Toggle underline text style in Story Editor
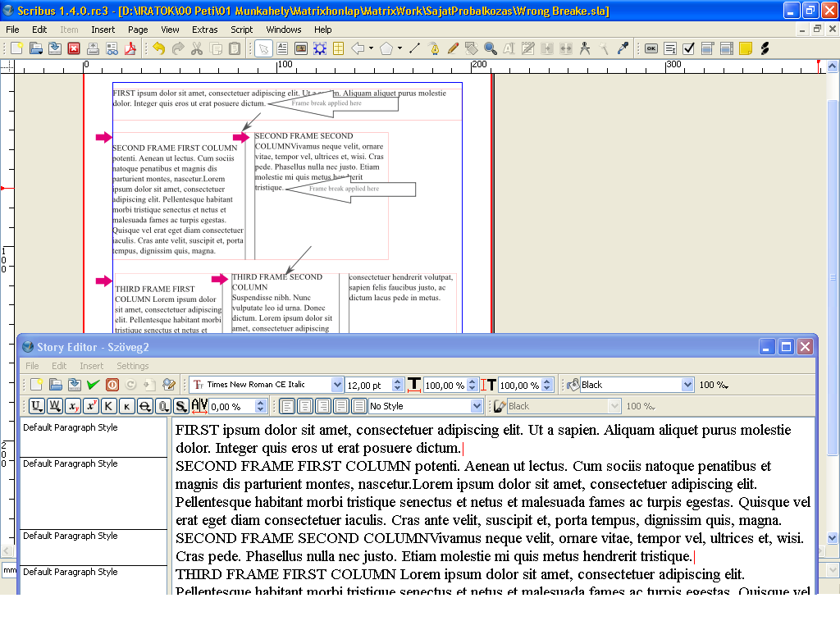This screenshot has height=630, width=840. (37, 406)
